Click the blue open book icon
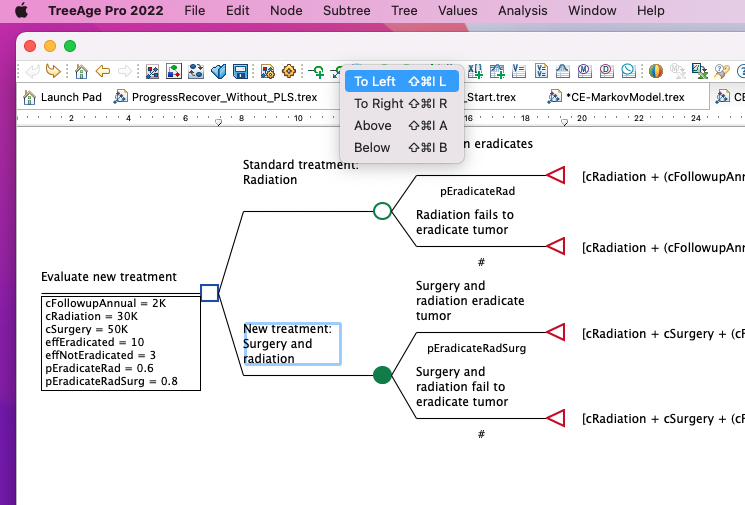 218,71
